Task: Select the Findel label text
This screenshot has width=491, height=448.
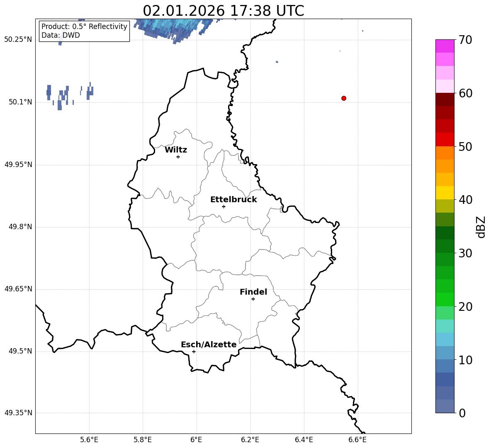Action: pos(253,292)
